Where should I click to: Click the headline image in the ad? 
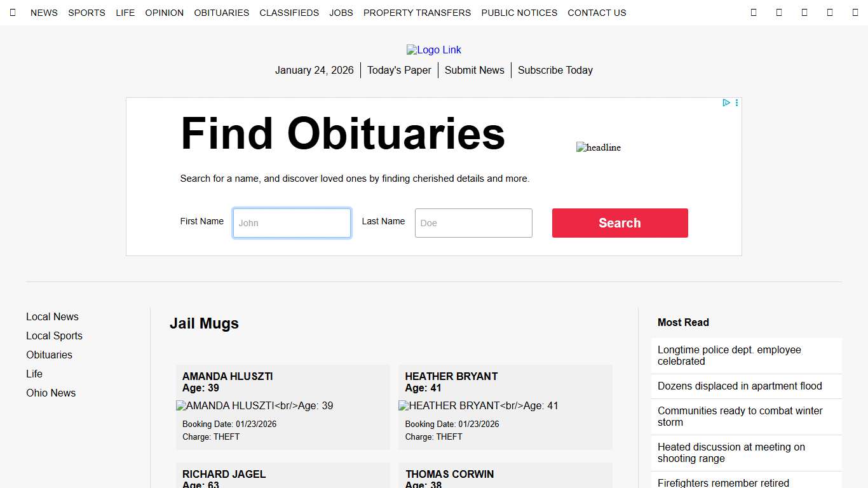pyautogui.click(x=598, y=147)
